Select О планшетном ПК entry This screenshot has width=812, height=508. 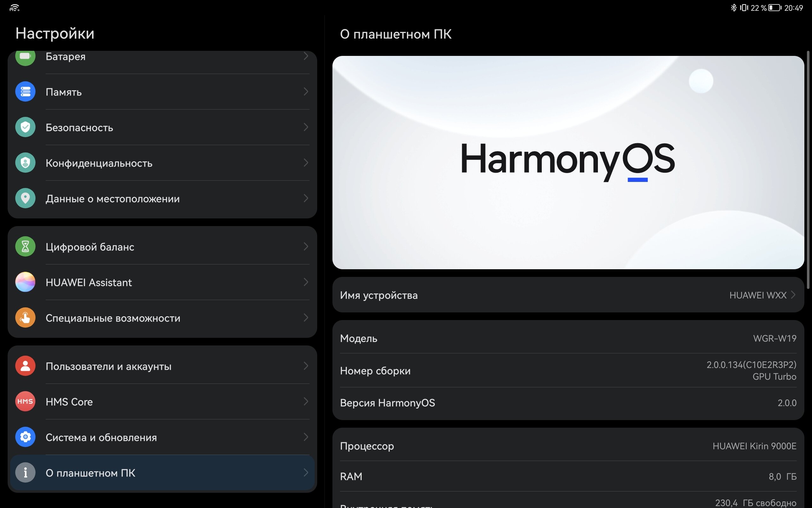pyautogui.click(x=162, y=473)
